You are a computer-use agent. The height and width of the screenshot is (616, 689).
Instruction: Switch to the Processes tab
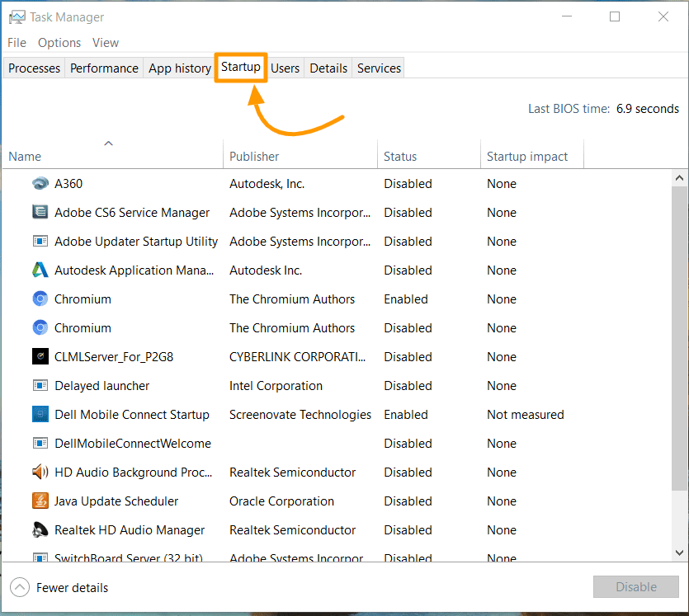35,68
